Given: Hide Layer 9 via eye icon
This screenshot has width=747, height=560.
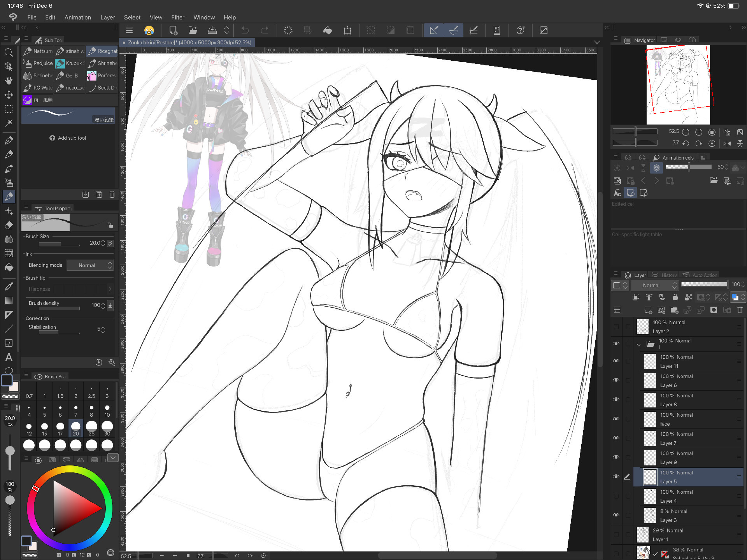Looking at the screenshot, I should tap(616, 457).
